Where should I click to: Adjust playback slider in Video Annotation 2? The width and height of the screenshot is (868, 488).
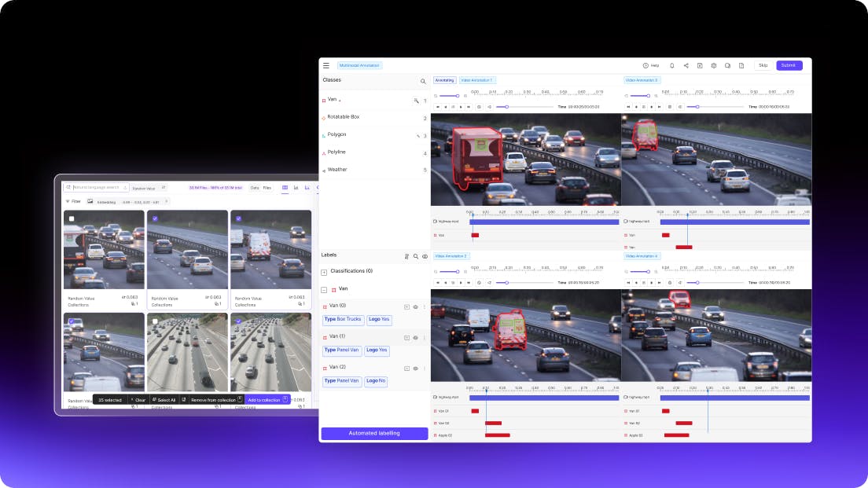click(524, 283)
